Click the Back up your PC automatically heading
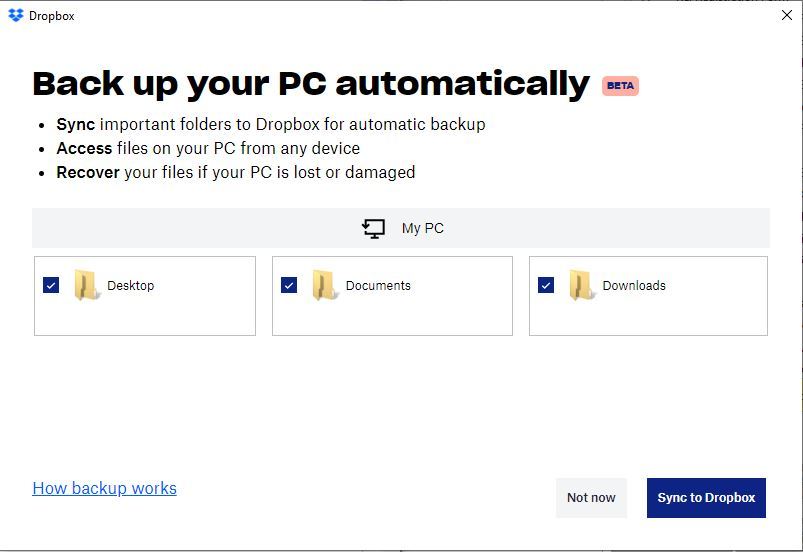803x552 pixels. 311,84
